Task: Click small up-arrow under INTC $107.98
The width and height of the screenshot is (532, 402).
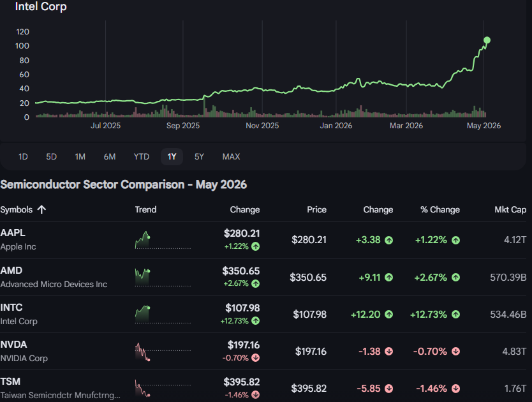Action: (256, 321)
